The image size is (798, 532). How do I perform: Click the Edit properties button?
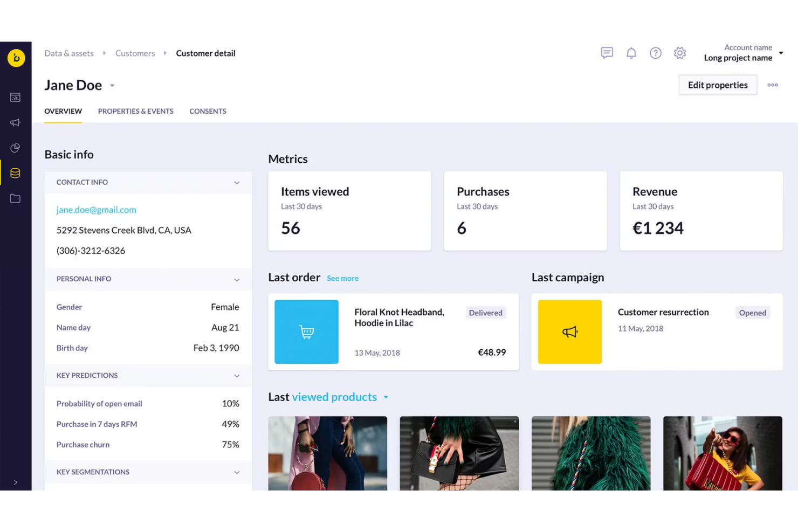pyautogui.click(x=718, y=85)
